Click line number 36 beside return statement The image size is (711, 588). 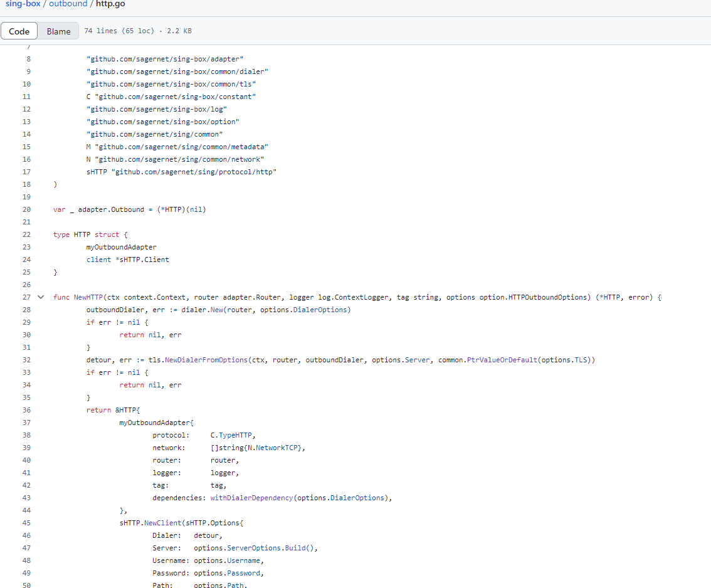(x=26, y=410)
